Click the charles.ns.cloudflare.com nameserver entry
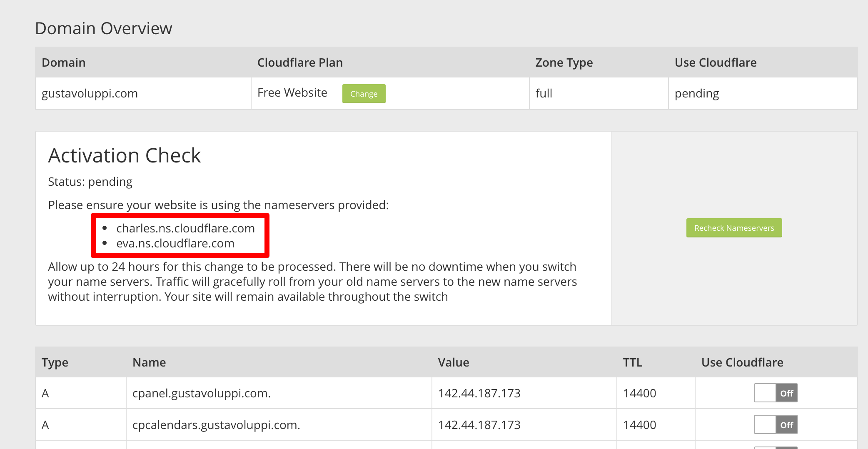This screenshot has width=868, height=449. [x=185, y=228]
